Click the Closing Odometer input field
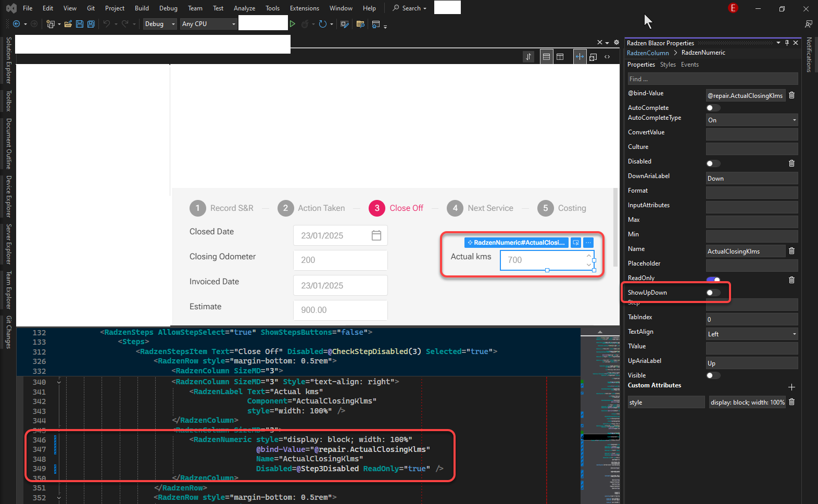Image resolution: width=818 pixels, height=504 pixels. (341, 260)
